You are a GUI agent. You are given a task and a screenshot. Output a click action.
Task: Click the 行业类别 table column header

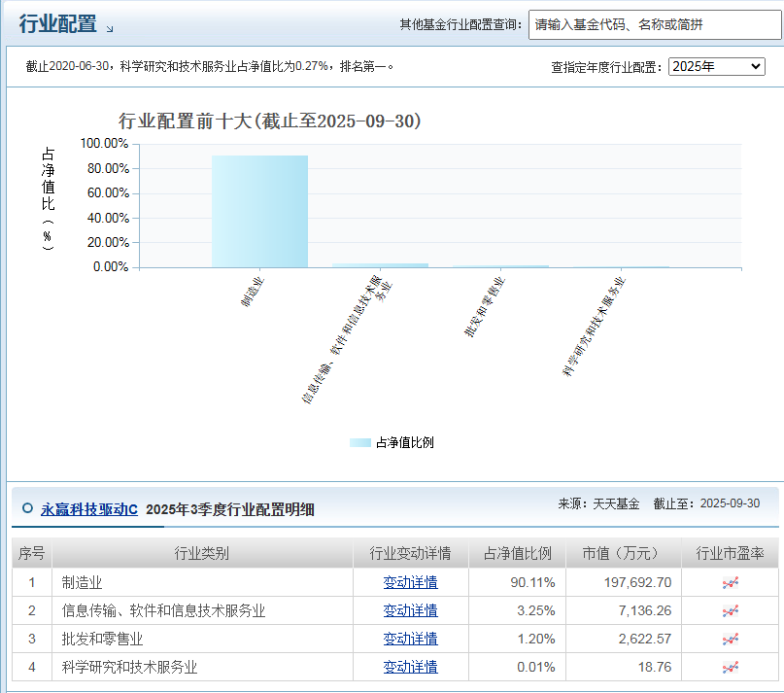[x=198, y=552]
